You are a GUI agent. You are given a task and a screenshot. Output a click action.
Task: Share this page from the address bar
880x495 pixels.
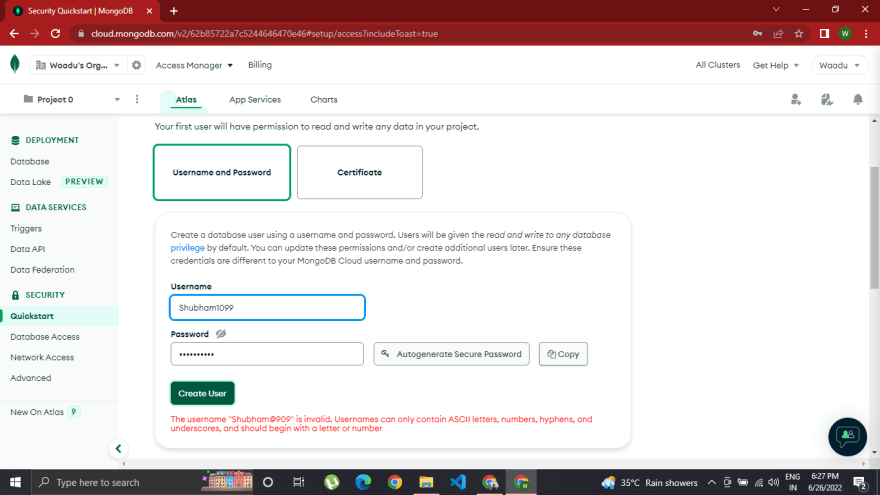[778, 34]
